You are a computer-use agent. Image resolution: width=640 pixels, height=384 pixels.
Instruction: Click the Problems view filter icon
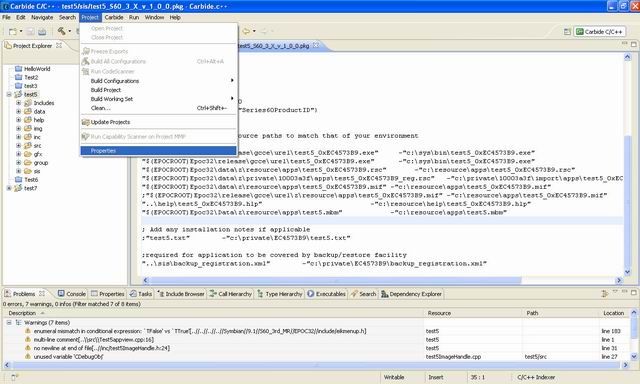[605, 293]
